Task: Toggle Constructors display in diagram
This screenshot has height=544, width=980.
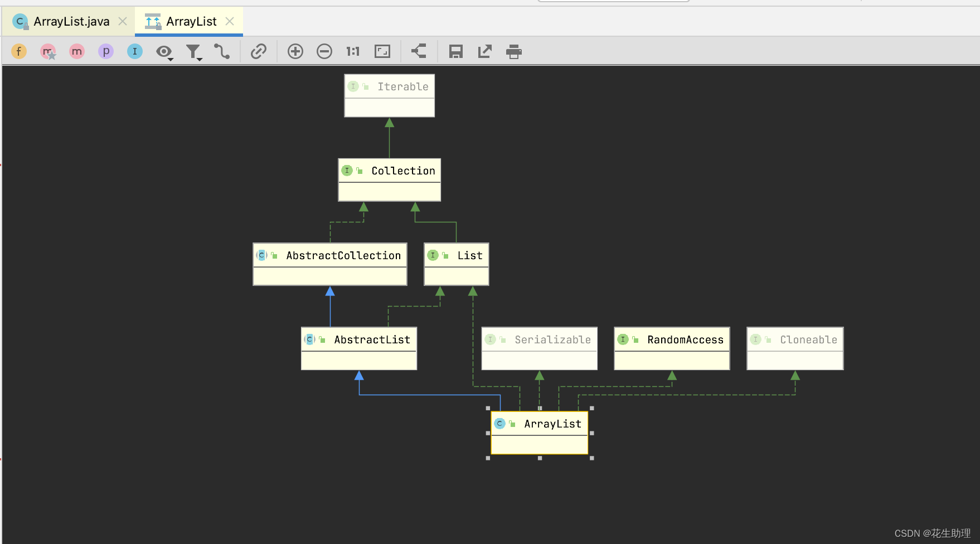Action: point(48,52)
